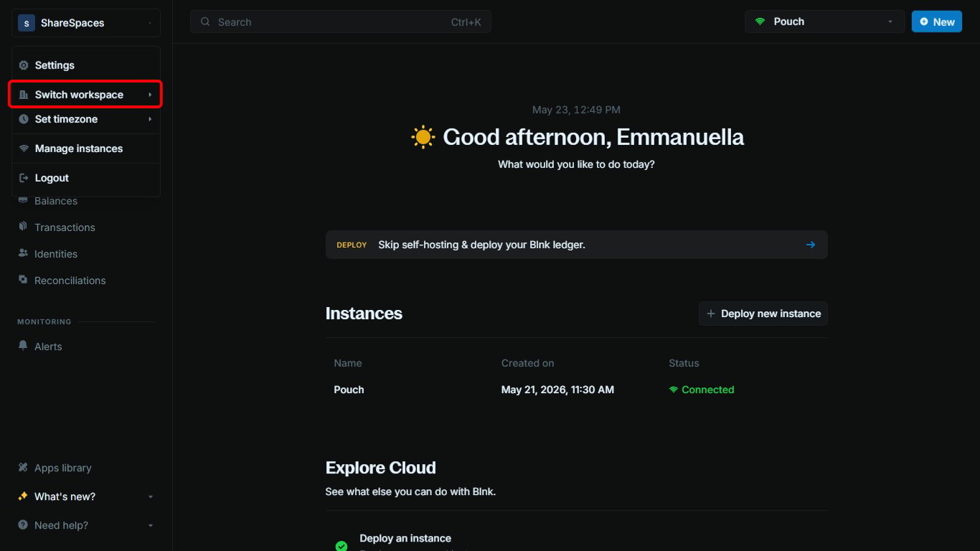Click the green check by Deploy an instance

[x=341, y=546]
